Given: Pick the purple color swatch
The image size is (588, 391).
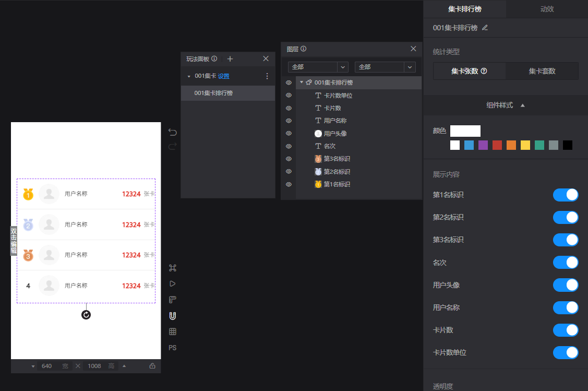Looking at the screenshot, I should [483, 145].
